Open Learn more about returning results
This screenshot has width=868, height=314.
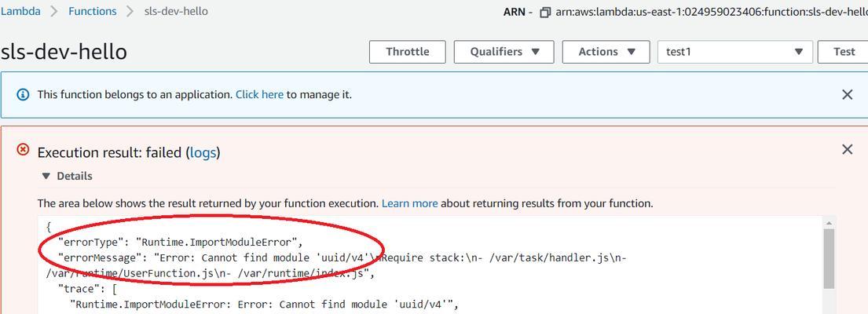click(409, 203)
